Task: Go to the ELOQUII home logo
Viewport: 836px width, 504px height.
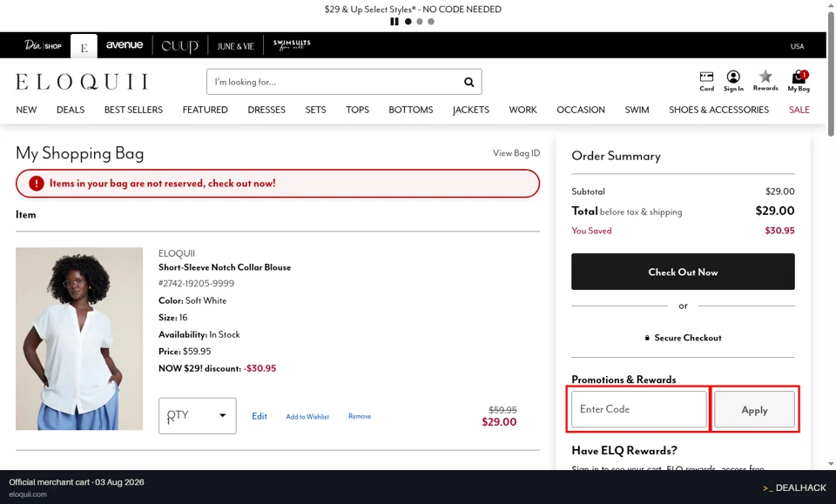Action: (x=82, y=82)
